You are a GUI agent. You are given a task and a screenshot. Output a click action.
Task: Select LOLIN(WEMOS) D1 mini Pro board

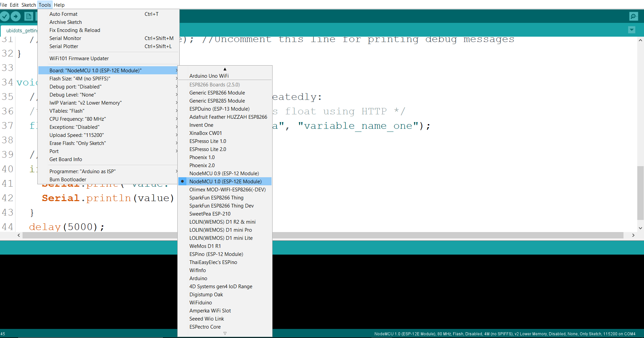point(225,230)
